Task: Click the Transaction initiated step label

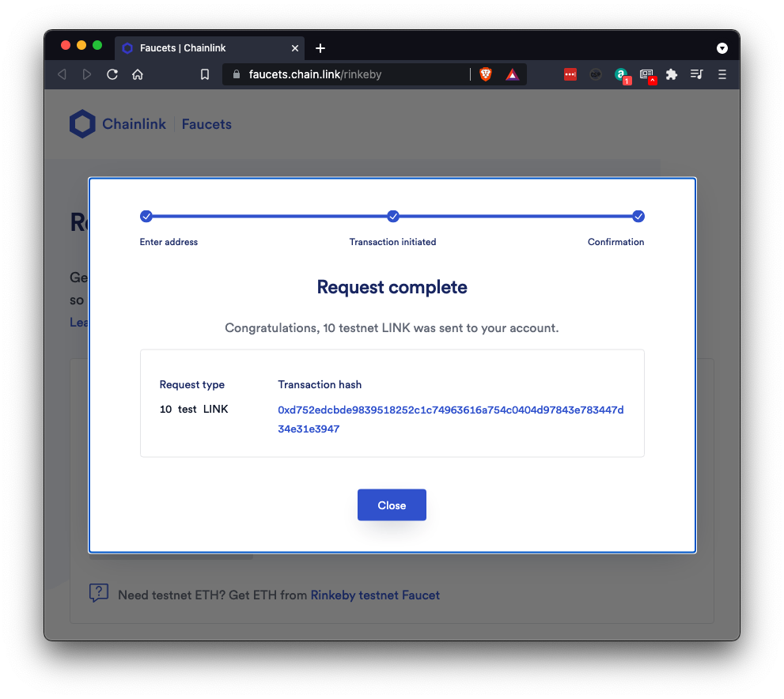Action: tap(392, 242)
